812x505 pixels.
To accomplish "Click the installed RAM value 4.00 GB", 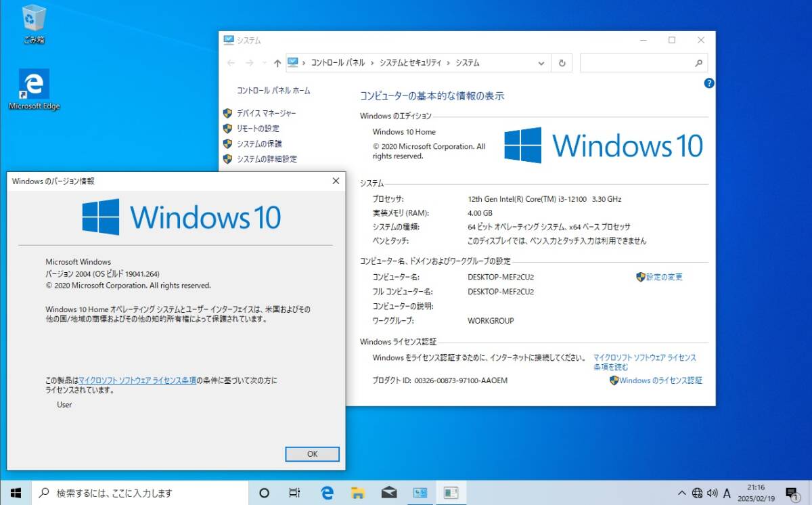I will pyautogui.click(x=481, y=213).
